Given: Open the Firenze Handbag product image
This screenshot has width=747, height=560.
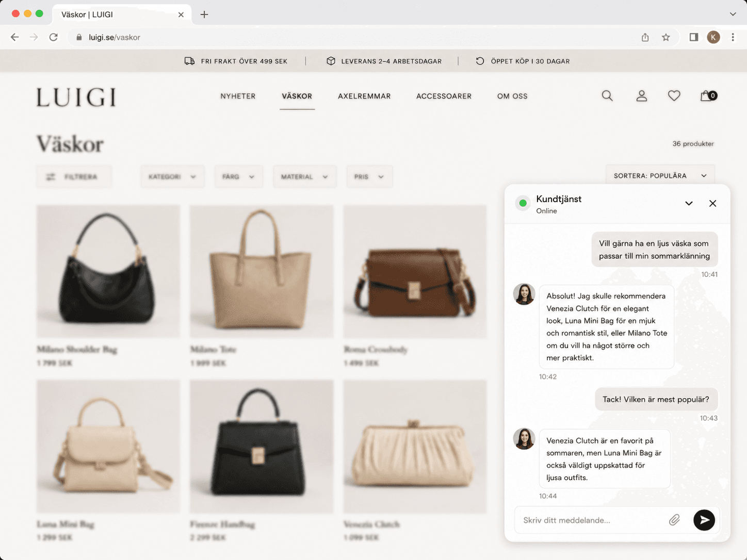Looking at the screenshot, I should pyautogui.click(x=262, y=447).
